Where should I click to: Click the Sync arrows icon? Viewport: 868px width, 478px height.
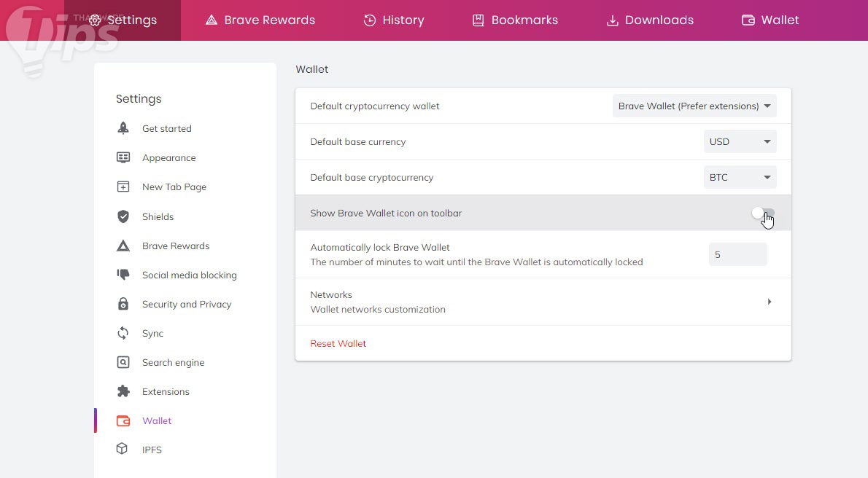click(123, 333)
